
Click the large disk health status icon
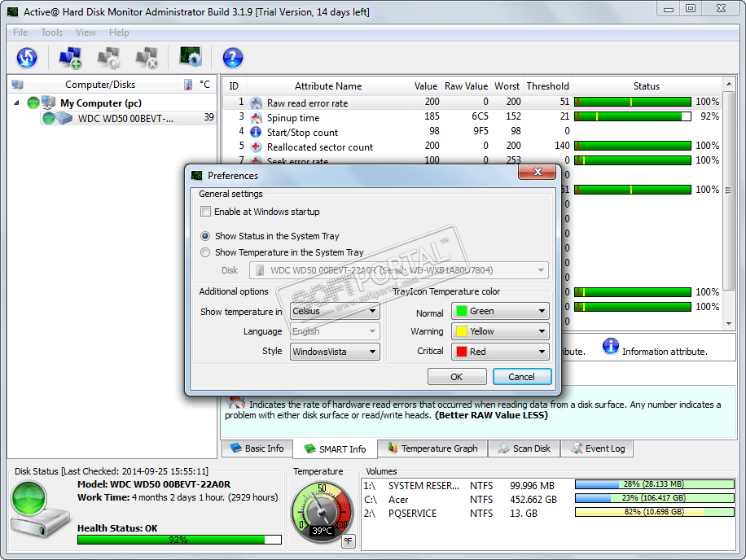(40, 510)
